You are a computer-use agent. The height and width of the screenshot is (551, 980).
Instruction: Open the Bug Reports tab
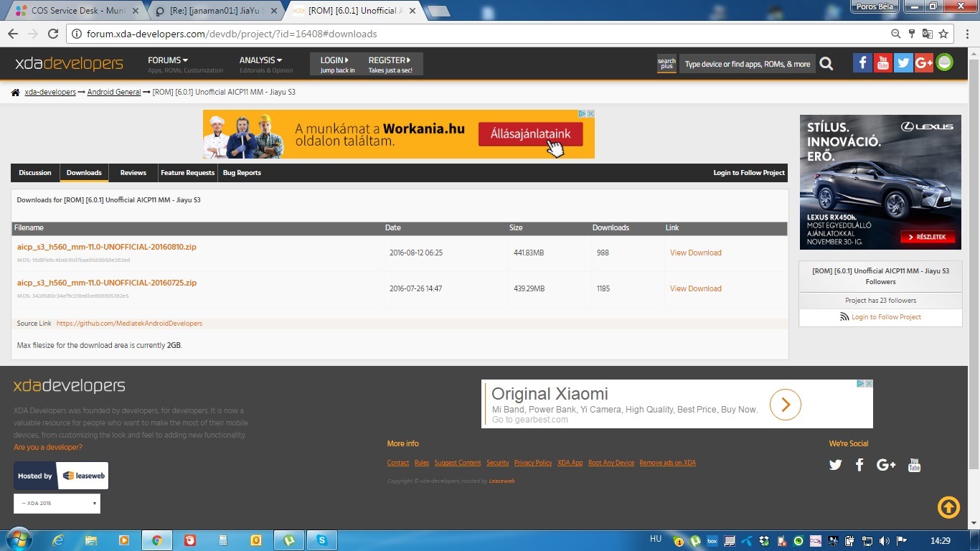(x=242, y=173)
